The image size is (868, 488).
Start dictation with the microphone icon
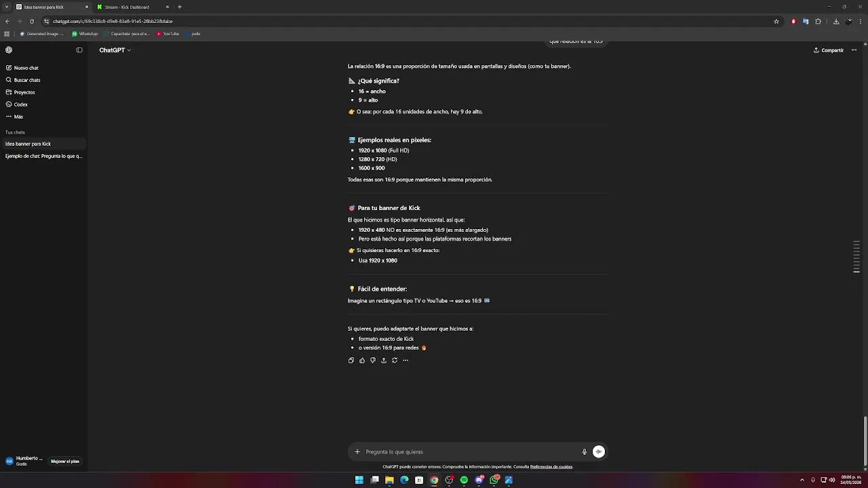point(585,452)
